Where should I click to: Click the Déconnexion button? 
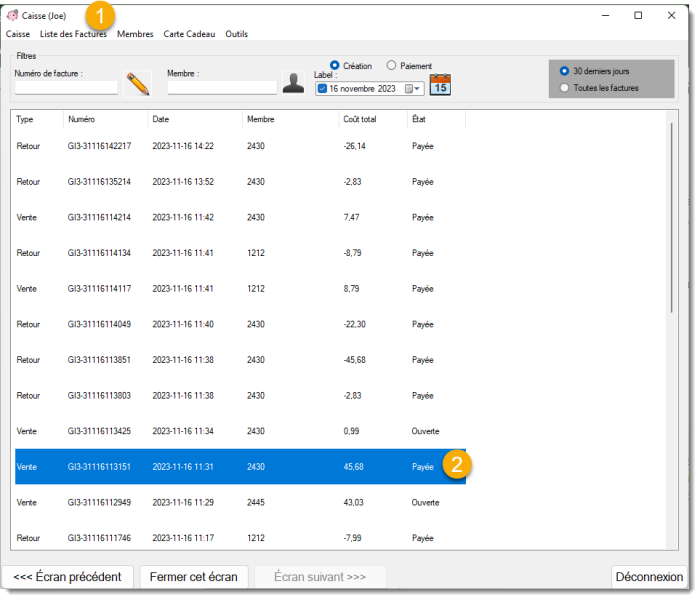point(649,577)
